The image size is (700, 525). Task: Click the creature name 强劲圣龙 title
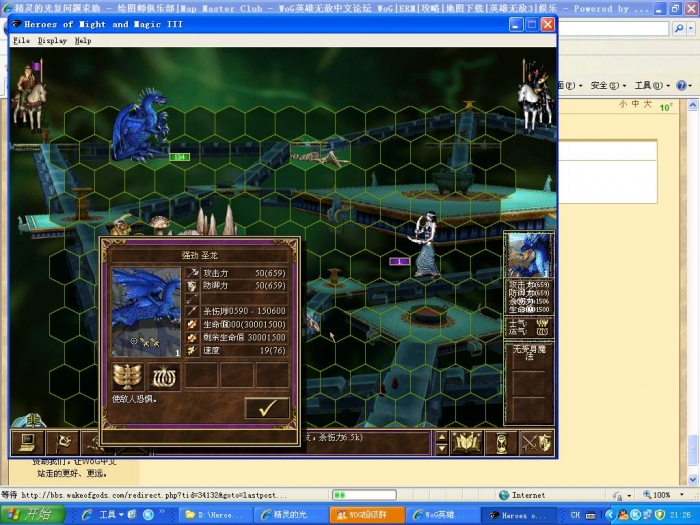(x=200, y=255)
